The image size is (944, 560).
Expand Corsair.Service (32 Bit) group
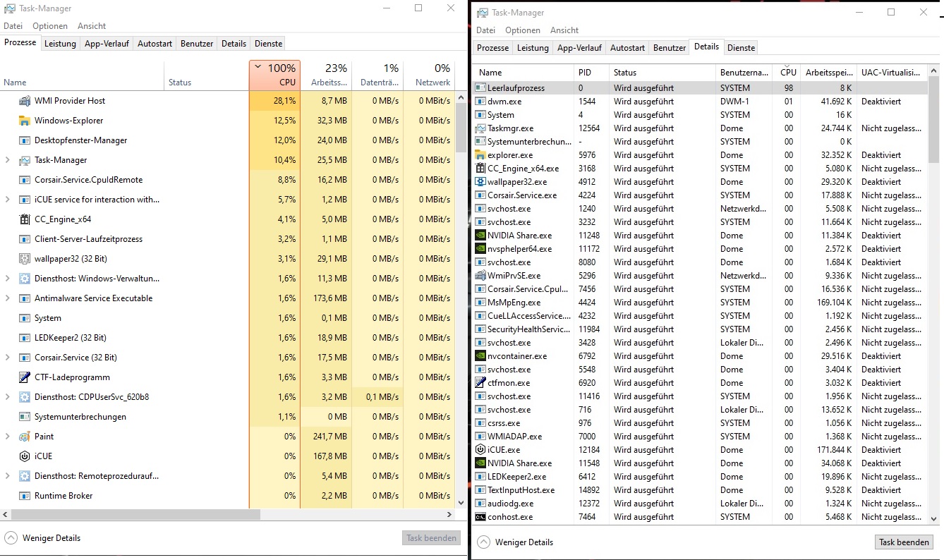(8, 358)
